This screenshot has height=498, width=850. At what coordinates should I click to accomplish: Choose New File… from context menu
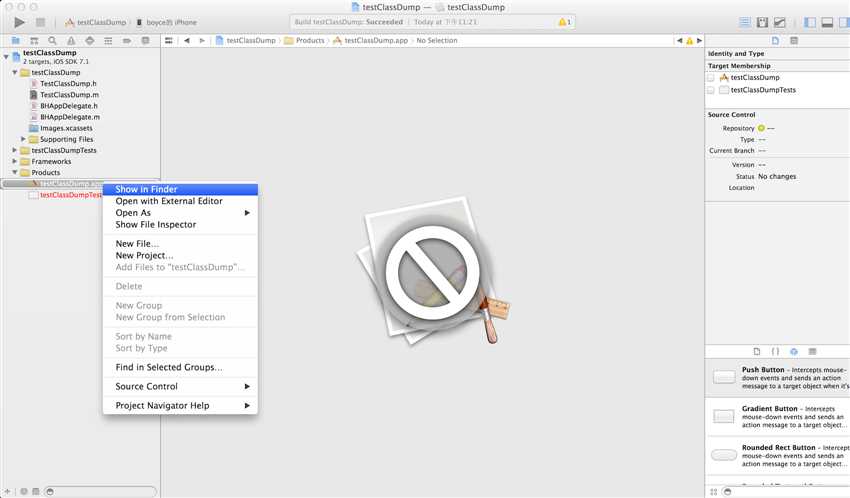click(x=180, y=244)
